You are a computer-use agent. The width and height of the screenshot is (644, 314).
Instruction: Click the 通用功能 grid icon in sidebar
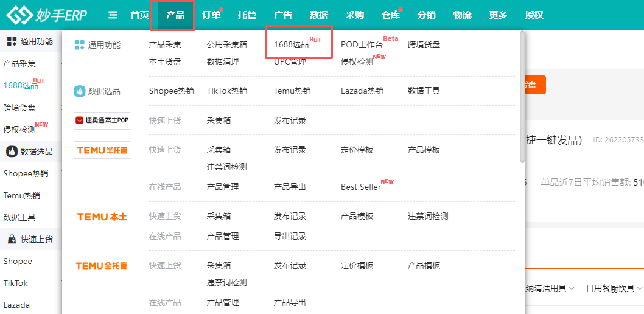click(x=12, y=41)
